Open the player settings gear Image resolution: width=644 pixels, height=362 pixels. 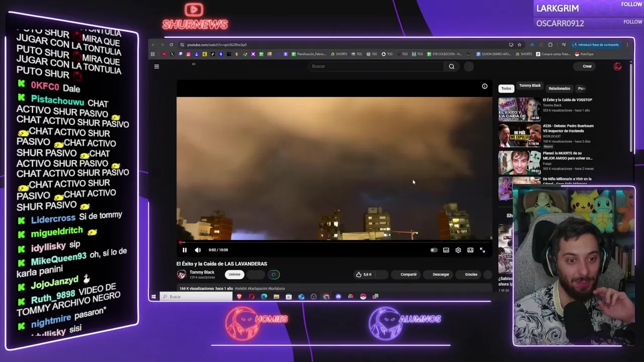(458, 250)
